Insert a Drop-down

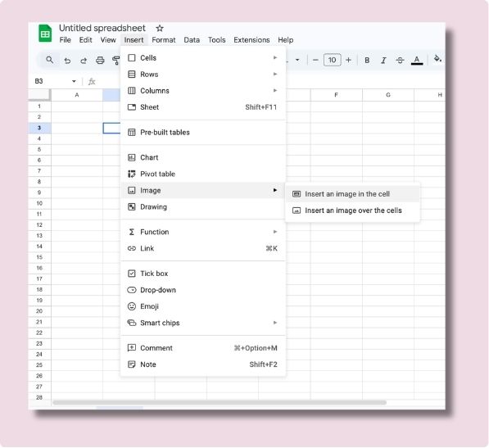point(203,290)
